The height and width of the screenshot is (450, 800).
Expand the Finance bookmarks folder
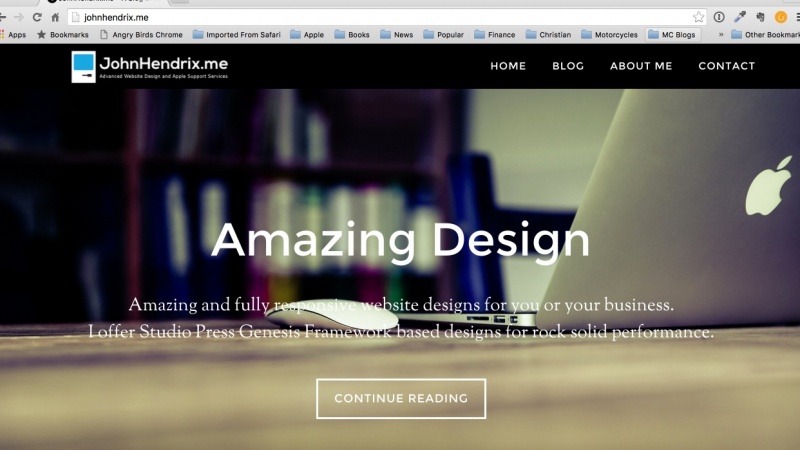494,35
